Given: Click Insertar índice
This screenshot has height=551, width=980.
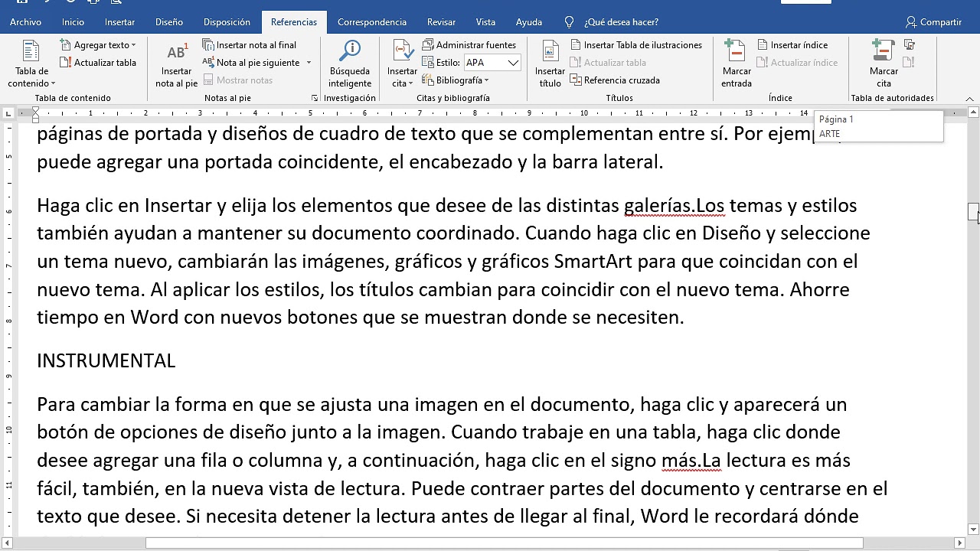Looking at the screenshot, I should click(x=792, y=45).
